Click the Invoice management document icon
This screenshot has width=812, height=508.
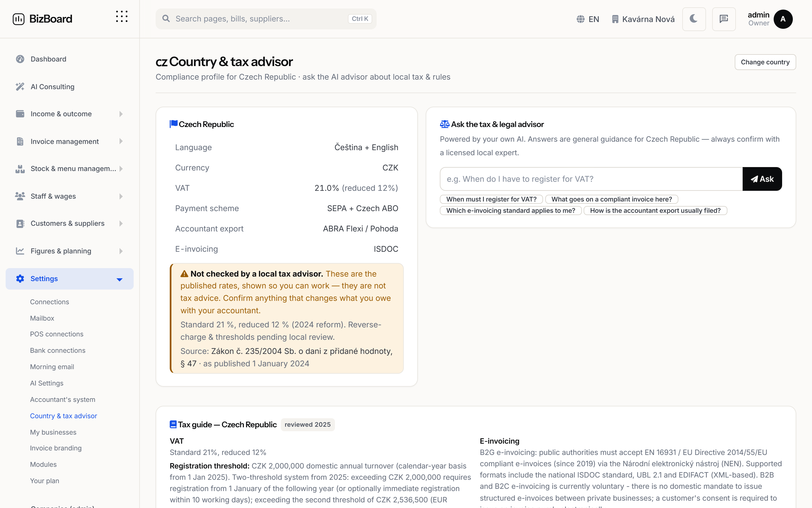(x=20, y=141)
